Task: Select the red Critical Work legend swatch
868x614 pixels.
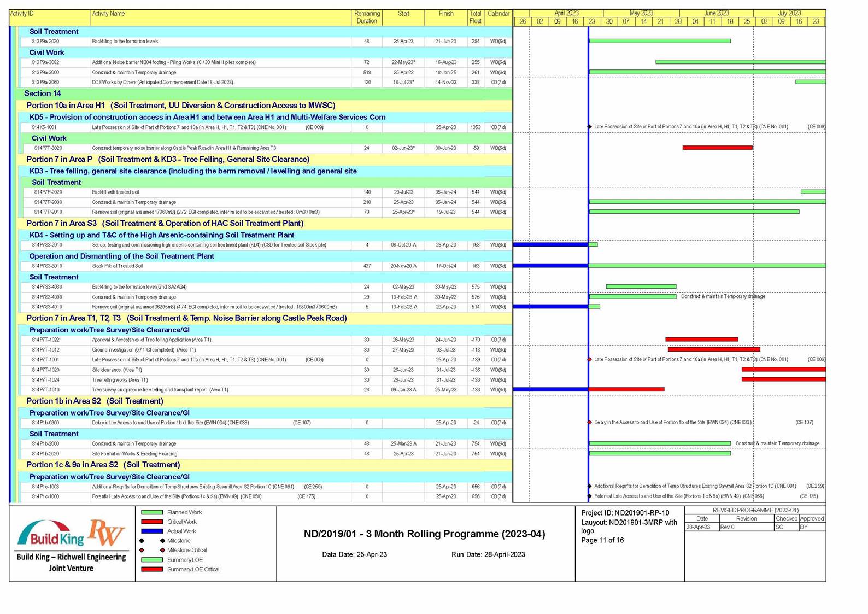Action: click(x=152, y=522)
